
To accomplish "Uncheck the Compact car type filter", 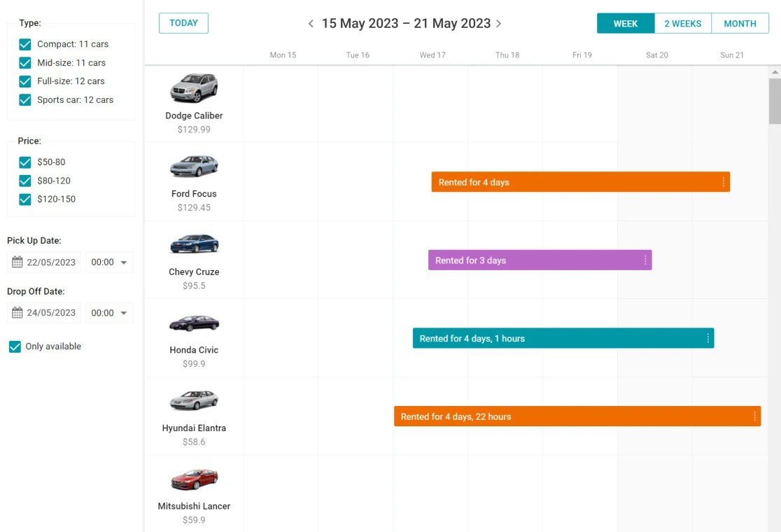I will click(x=24, y=43).
